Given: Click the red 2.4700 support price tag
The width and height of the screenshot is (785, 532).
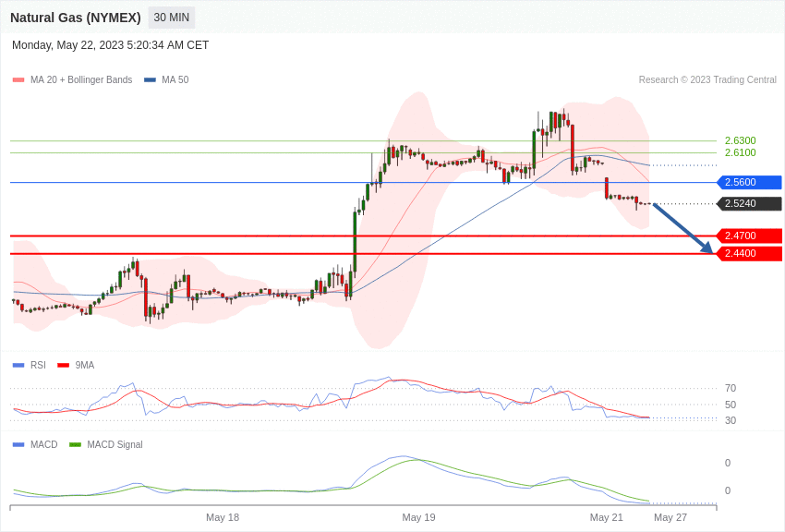Looking at the screenshot, I should click(x=750, y=236).
